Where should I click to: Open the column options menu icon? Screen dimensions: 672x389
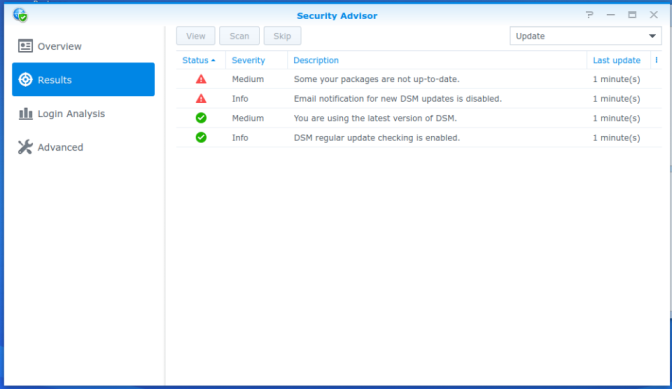pyautogui.click(x=656, y=60)
